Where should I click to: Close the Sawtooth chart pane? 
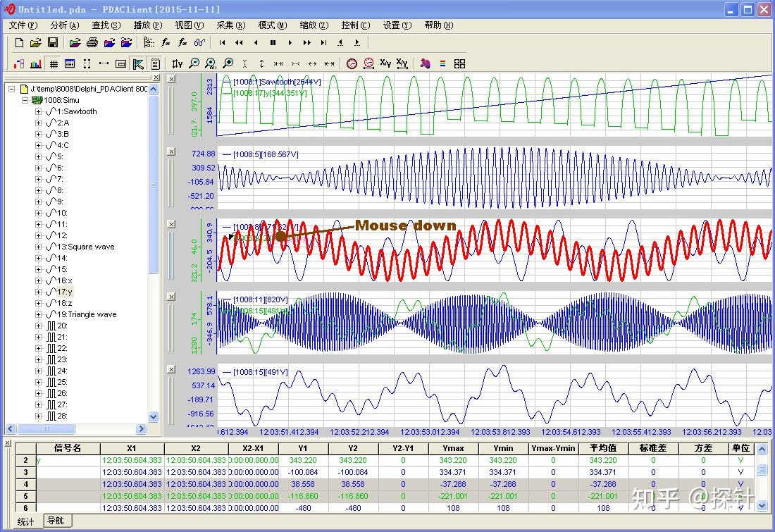coord(170,78)
